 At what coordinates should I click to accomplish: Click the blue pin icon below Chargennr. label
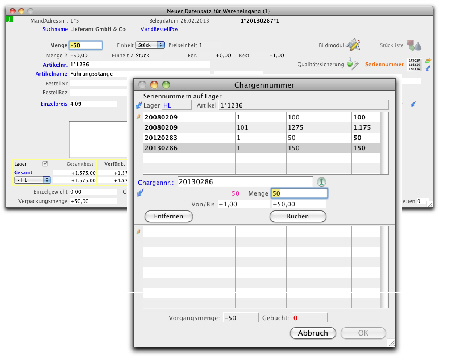[140, 193]
